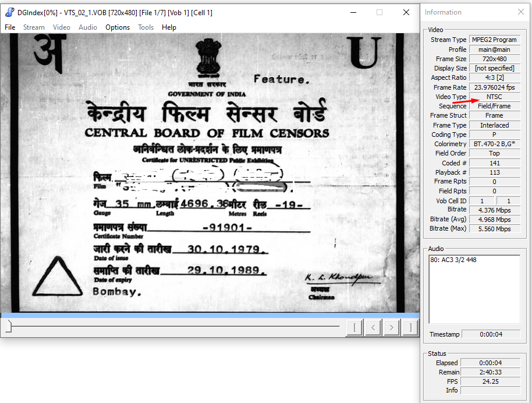Screen dimensions: 532x403
Task: Click the Coded # value '141'
Action: tap(494, 163)
